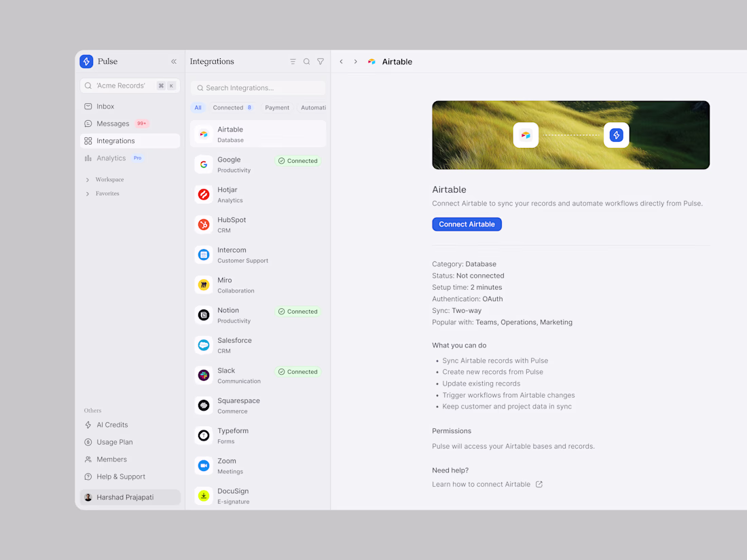Click the Airtable grass banner image
747x560 pixels.
570,135
